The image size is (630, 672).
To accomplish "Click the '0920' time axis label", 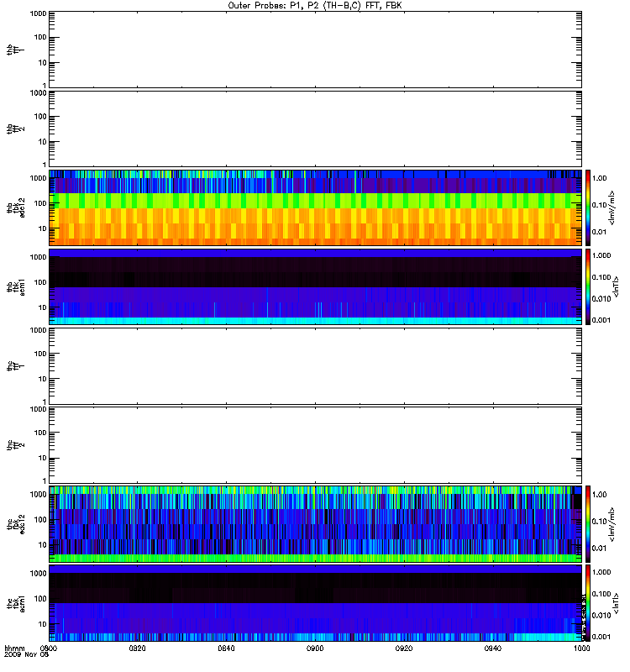I will 404,648.
